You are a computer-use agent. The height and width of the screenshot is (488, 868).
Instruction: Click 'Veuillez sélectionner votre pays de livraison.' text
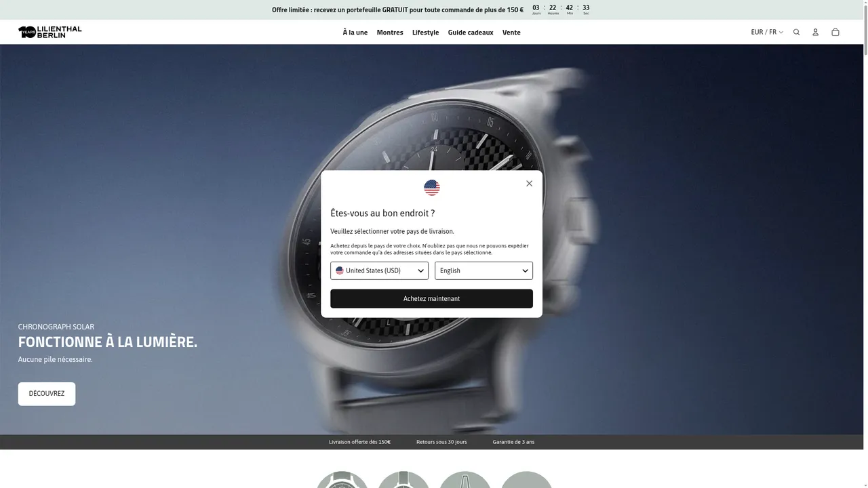point(392,232)
